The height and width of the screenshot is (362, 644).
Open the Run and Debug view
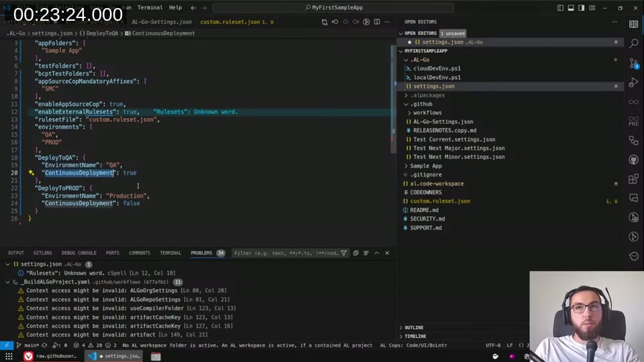pyautogui.click(x=634, y=82)
